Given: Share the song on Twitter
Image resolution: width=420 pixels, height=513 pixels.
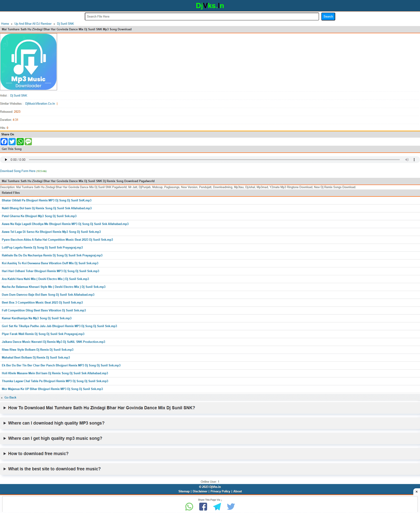Looking at the screenshot, I should point(12,142).
